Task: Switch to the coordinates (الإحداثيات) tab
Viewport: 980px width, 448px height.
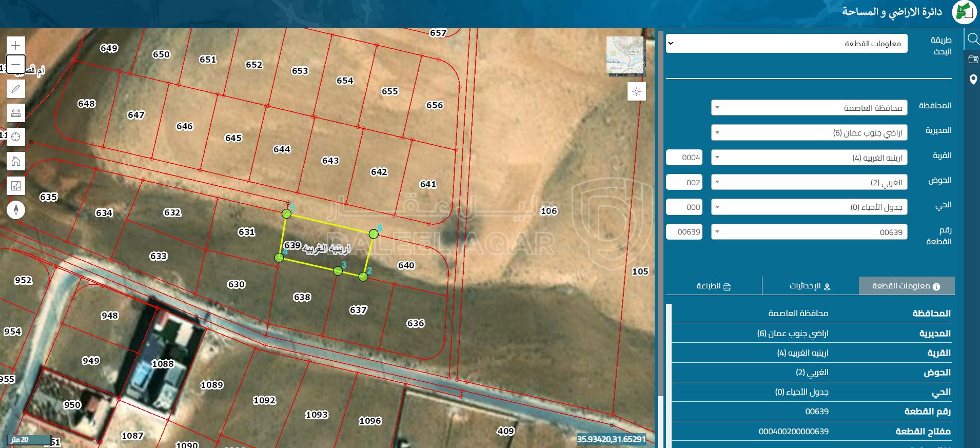Action: (x=810, y=286)
